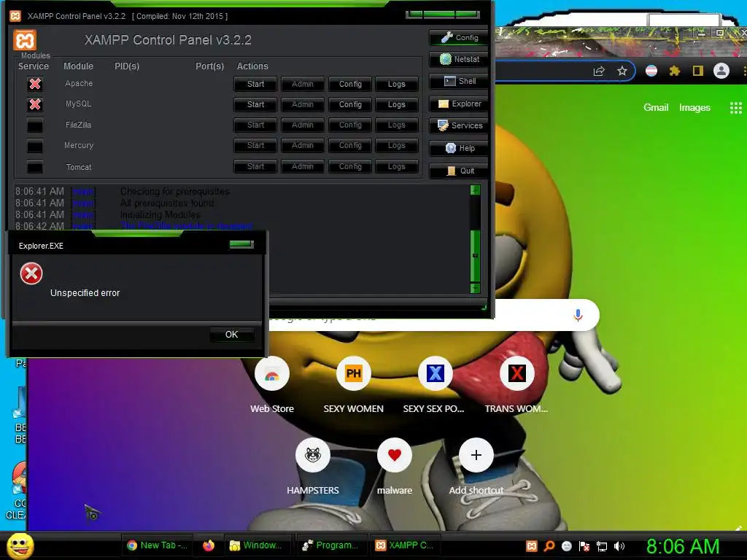Click FileZilla Start button
This screenshot has height=560, width=747.
pos(255,125)
